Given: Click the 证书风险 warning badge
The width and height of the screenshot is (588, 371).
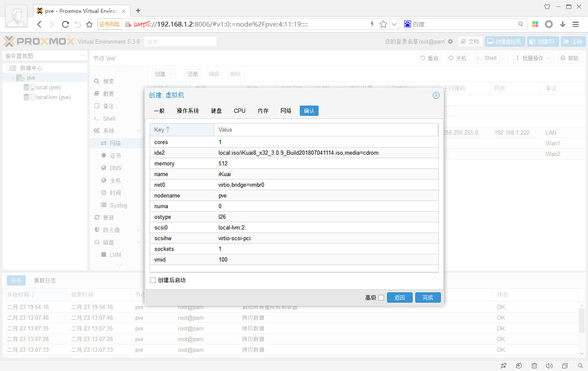Looking at the screenshot, I should coord(109,24).
